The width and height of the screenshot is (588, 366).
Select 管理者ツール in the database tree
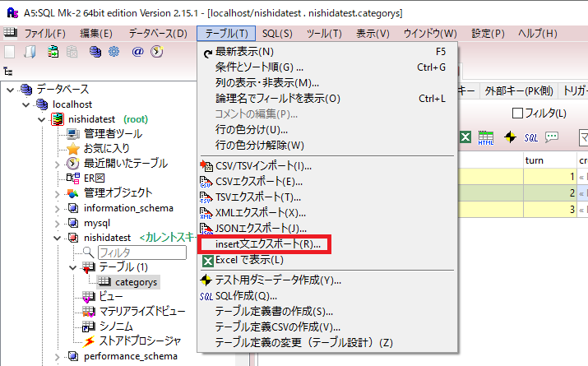[113, 134]
